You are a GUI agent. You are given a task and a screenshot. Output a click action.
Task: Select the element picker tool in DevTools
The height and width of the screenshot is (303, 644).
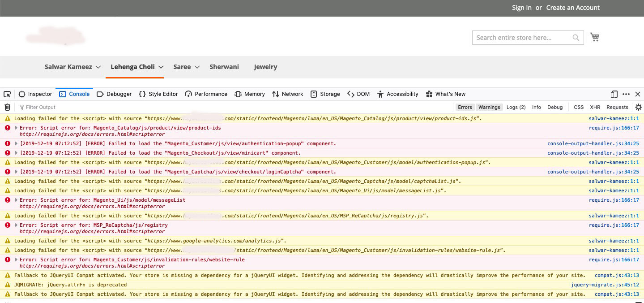(x=7, y=94)
